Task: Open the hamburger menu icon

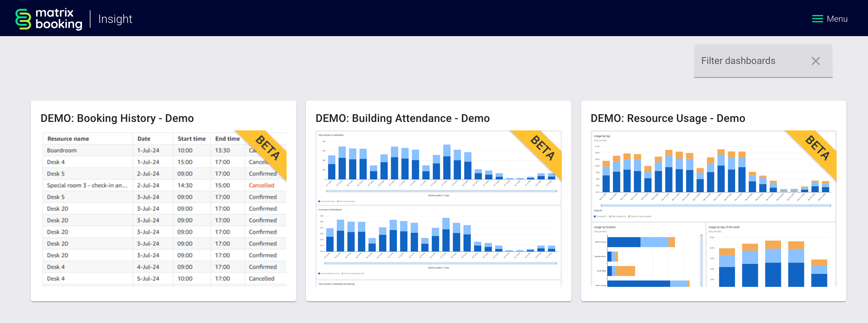Action: click(x=817, y=19)
